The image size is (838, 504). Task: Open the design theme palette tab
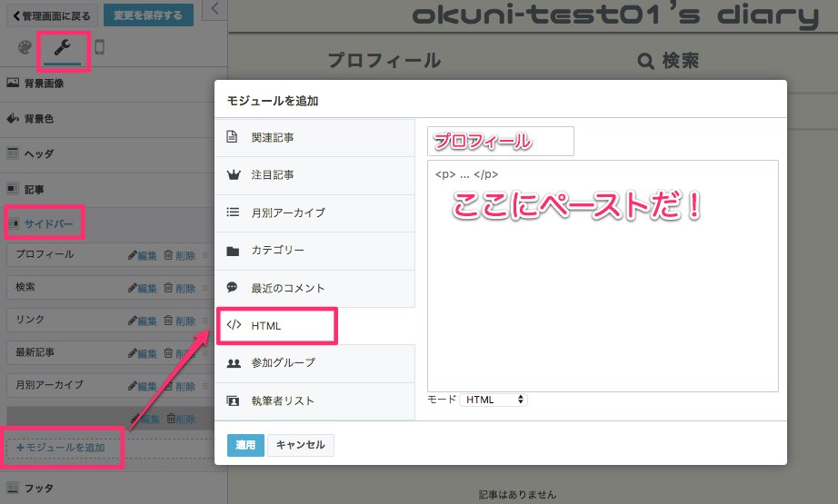point(25,47)
